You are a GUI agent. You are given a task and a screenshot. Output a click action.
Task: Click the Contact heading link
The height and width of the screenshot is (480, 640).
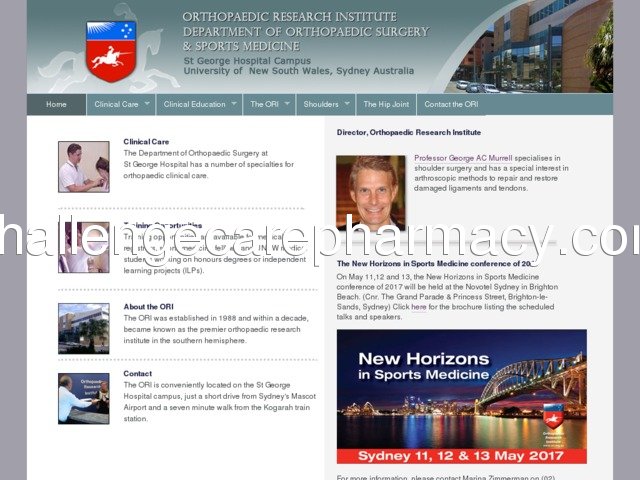138,374
